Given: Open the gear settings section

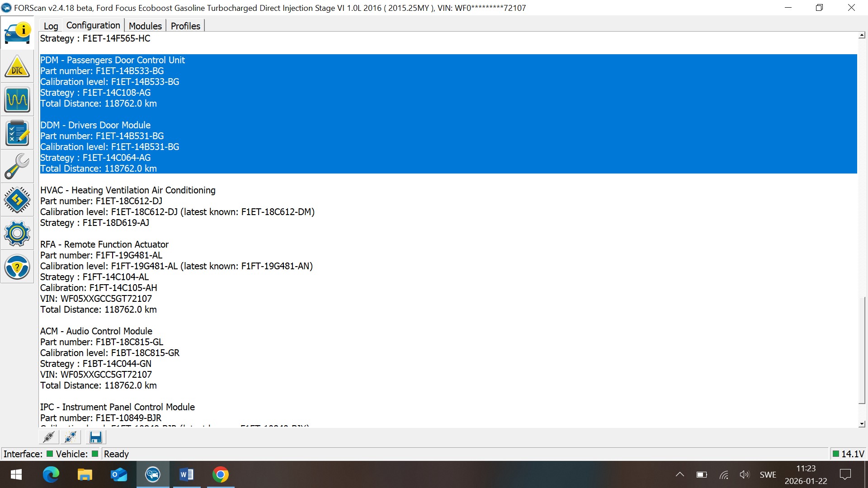Looking at the screenshot, I should pos(17,234).
